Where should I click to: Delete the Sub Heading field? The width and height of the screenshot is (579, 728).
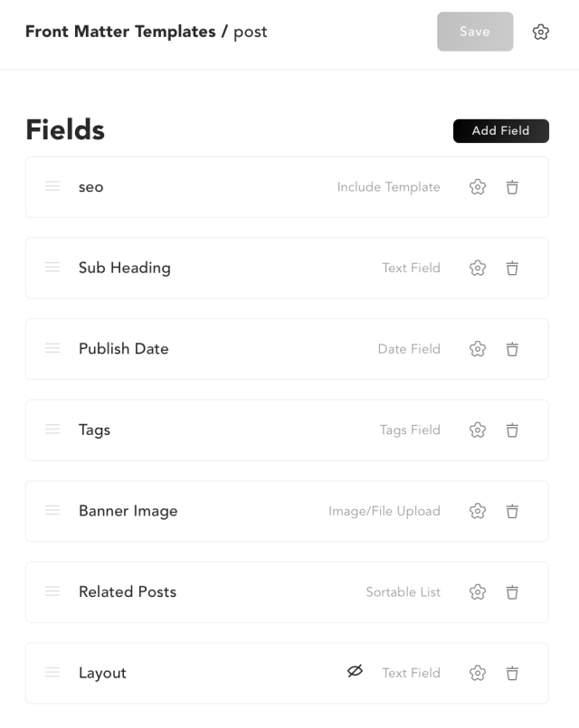pyautogui.click(x=512, y=268)
